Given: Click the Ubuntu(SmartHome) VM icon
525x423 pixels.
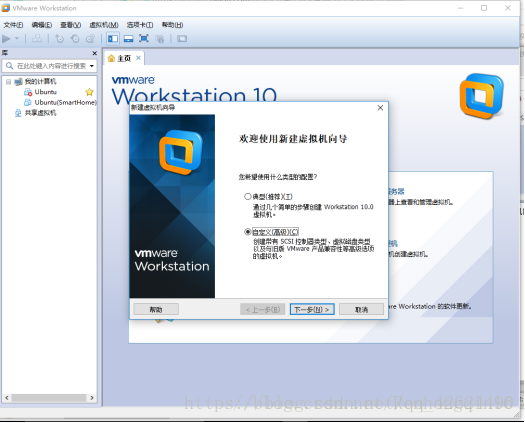Looking at the screenshot, I should 28,102.
